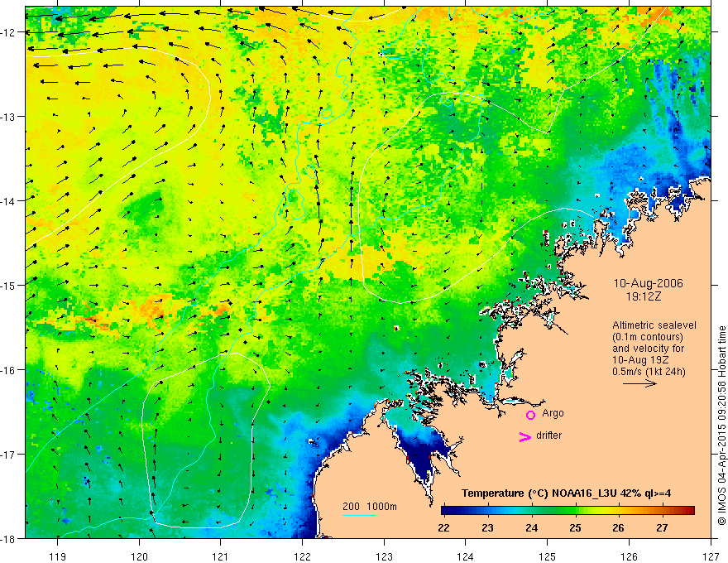Click colorbar tick label 24

[532, 527]
